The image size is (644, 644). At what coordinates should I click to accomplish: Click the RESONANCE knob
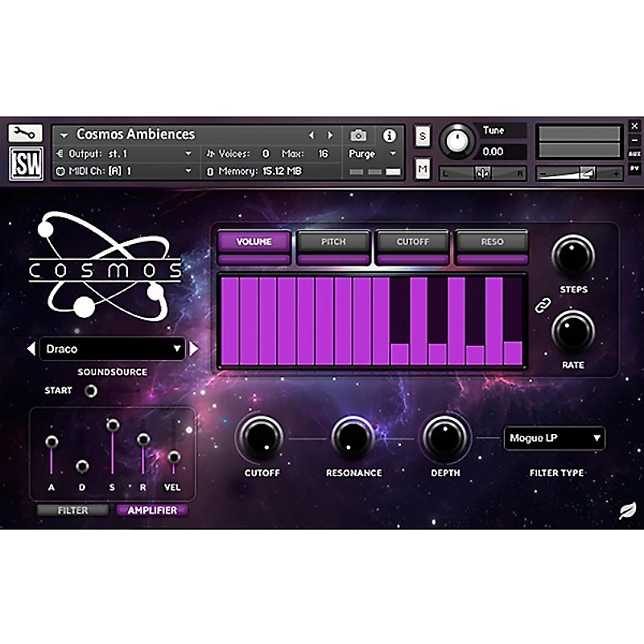pyautogui.click(x=353, y=438)
